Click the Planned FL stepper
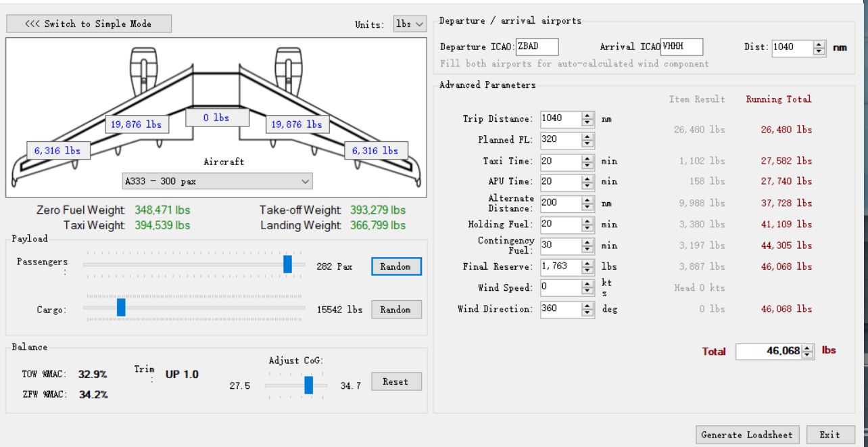 pyautogui.click(x=588, y=140)
